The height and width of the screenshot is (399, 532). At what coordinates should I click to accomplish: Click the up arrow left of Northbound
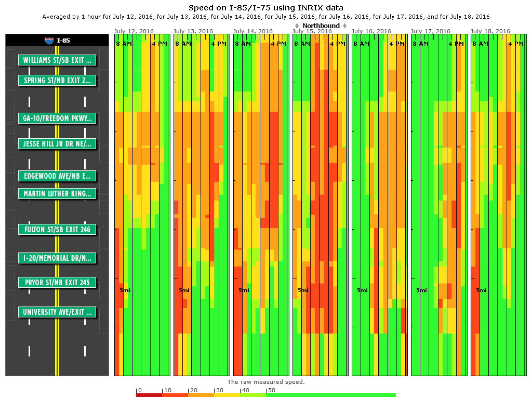point(297,26)
